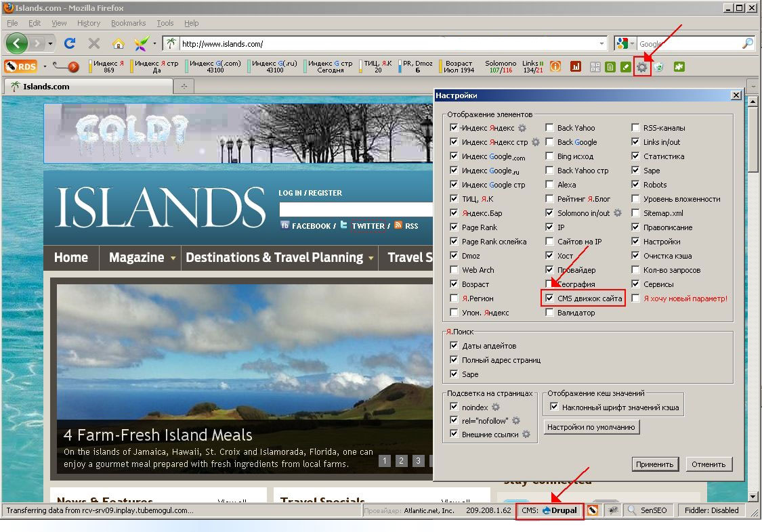Go to slide 2 of the feature carousel
The width and height of the screenshot is (762, 532).
[402, 461]
